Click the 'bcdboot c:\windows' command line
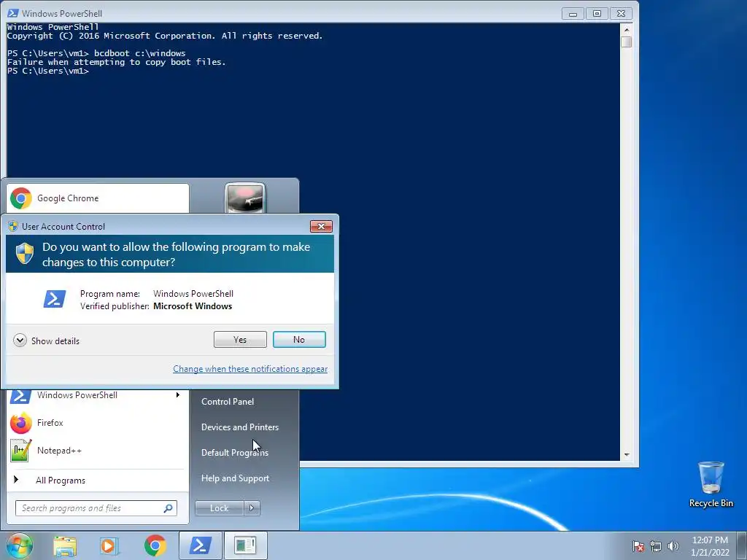 click(139, 53)
